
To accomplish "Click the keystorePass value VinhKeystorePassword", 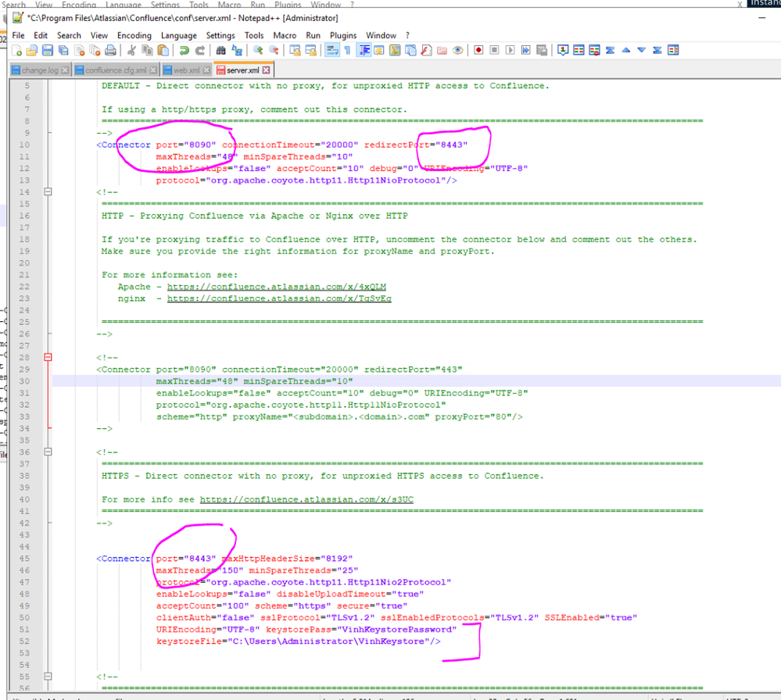I will pos(397,630).
